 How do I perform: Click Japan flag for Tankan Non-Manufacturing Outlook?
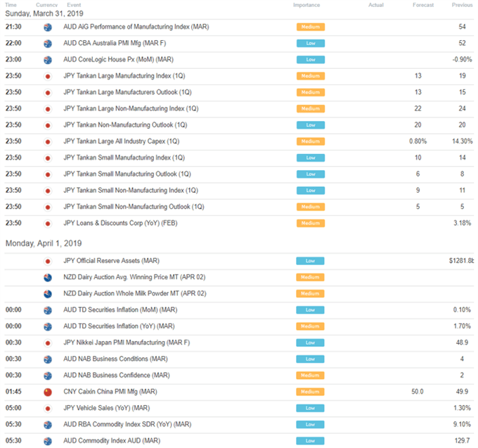pos(48,125)
